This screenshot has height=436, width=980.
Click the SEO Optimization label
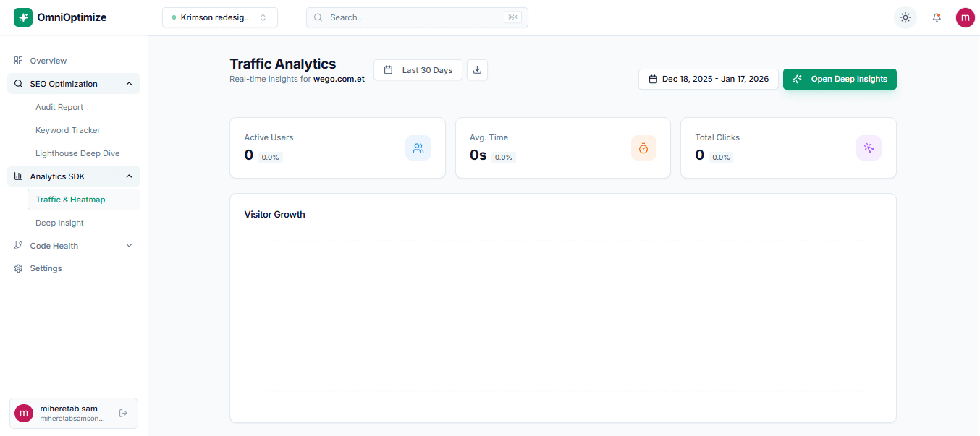point(64,84)
